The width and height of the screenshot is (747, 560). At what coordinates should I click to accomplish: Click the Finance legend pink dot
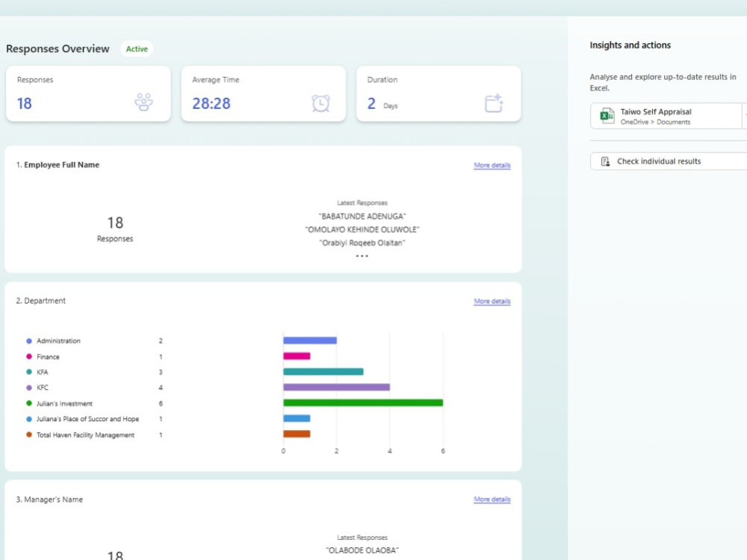coord(29,356)
